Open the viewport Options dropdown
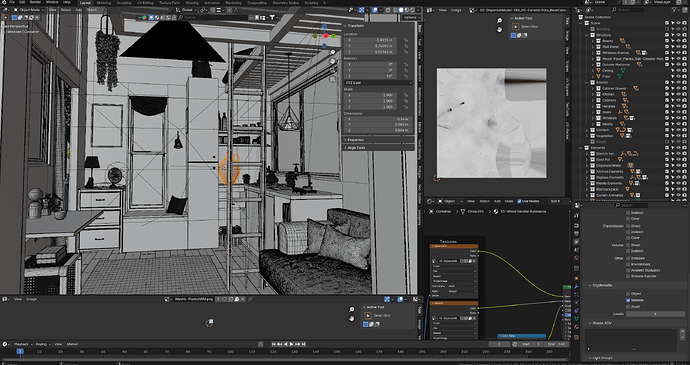 [411, 18]
